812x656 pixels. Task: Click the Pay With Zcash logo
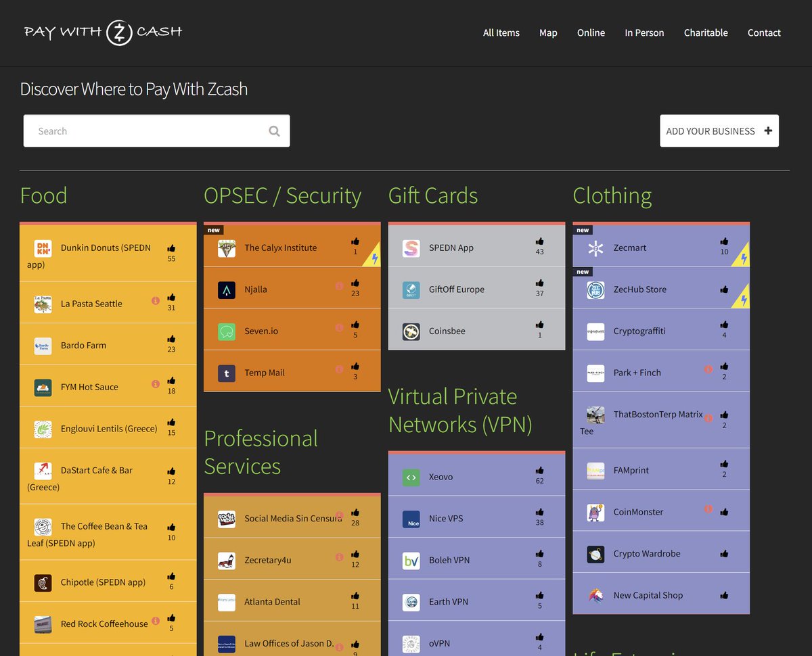[103, 32]
